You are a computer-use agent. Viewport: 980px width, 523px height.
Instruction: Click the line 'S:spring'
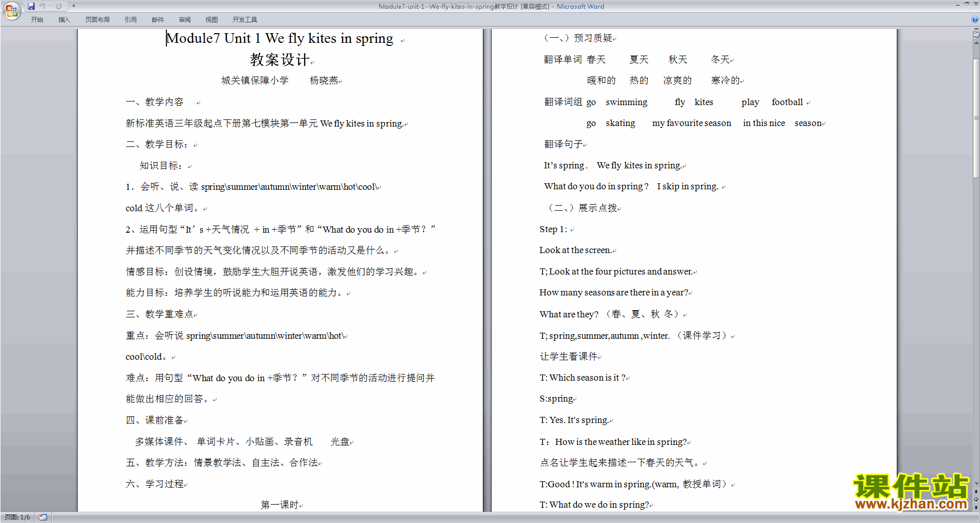pos(556,399)
